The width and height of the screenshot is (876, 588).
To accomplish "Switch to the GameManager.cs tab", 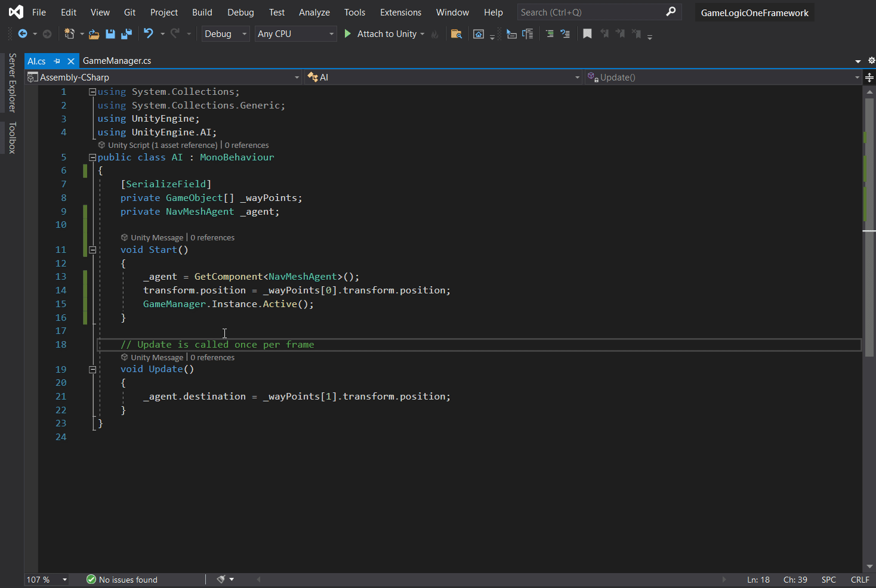I will (x=117, y=61).
